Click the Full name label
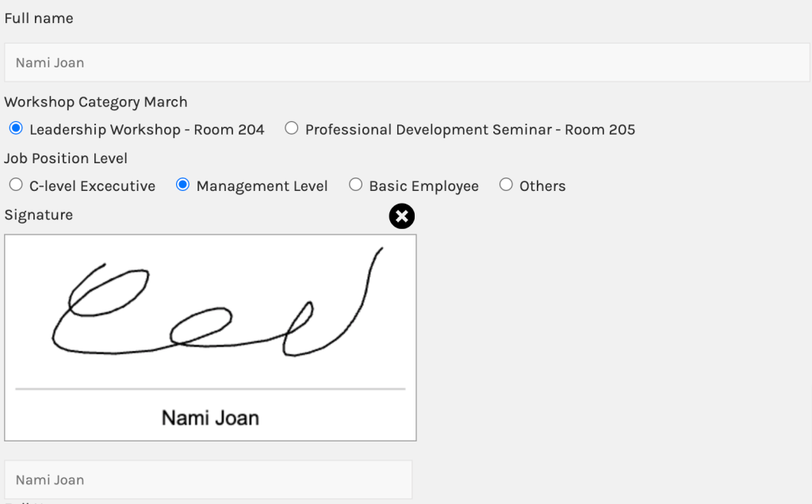This screenshot has height=504, width=812. (39, 18)
